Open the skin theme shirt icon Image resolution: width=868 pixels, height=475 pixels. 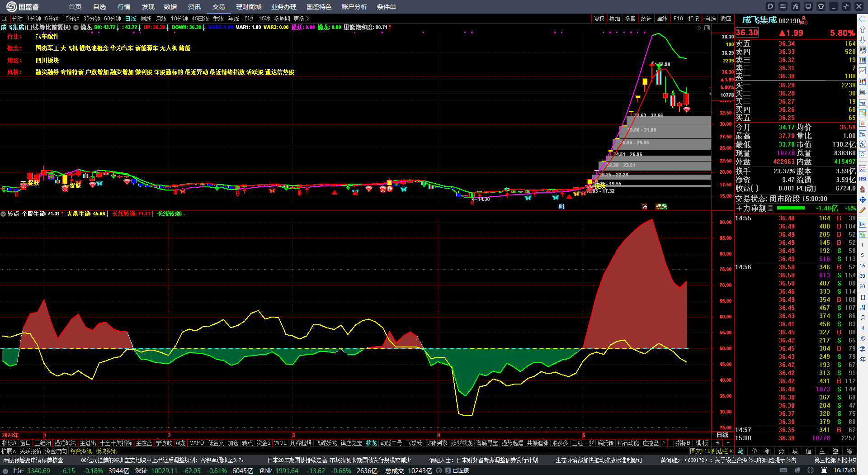point(821,6)
